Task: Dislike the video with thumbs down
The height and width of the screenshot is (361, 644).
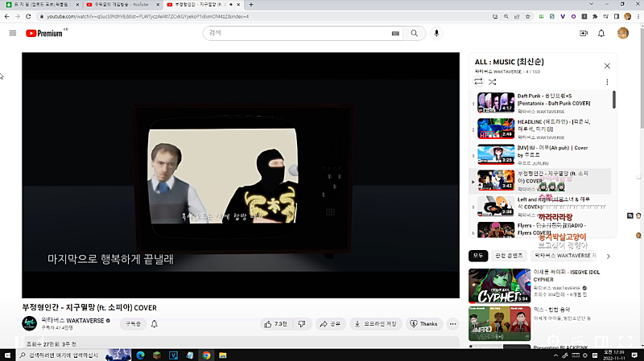Action: 302,324
